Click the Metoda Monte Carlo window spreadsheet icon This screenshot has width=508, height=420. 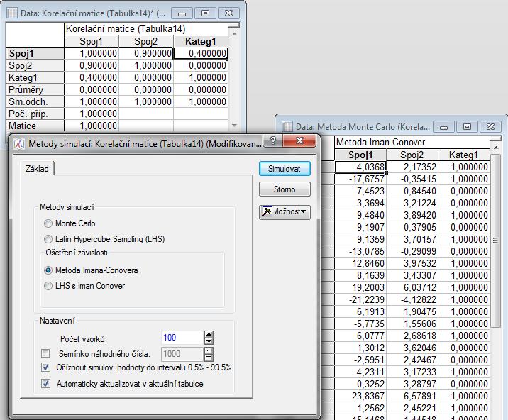pos(287,126)
